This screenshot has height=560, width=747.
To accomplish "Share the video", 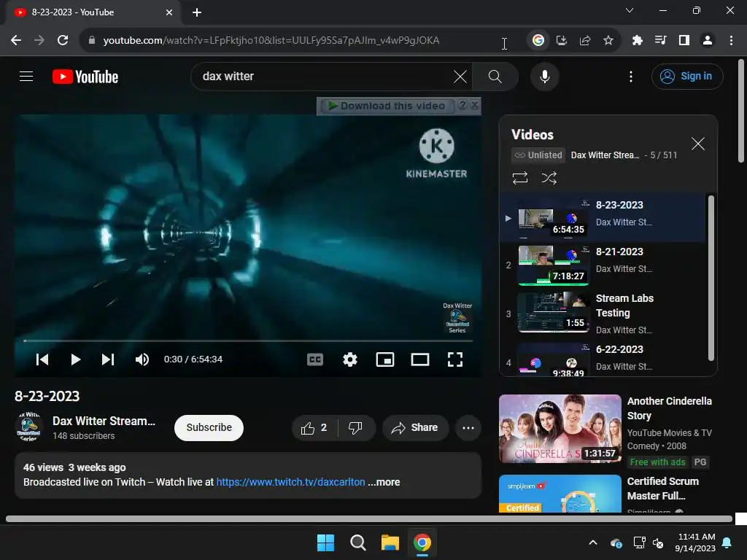I will point(415,427).
